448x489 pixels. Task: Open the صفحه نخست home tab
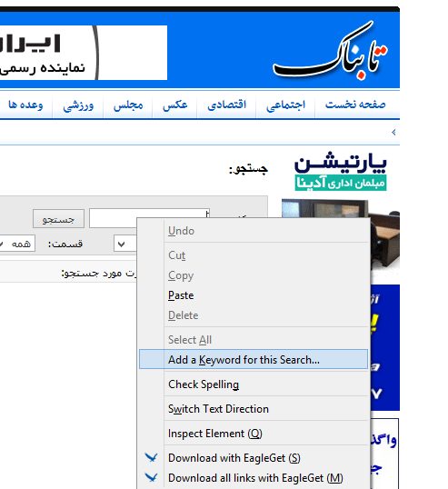click(x=355, y=105)
